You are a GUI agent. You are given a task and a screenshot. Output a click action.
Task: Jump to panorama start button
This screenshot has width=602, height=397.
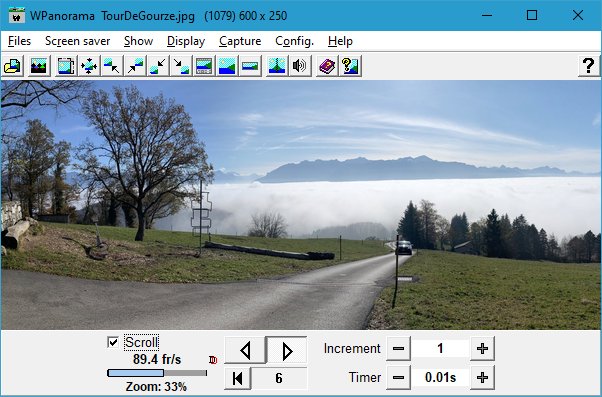click(237, 378)
